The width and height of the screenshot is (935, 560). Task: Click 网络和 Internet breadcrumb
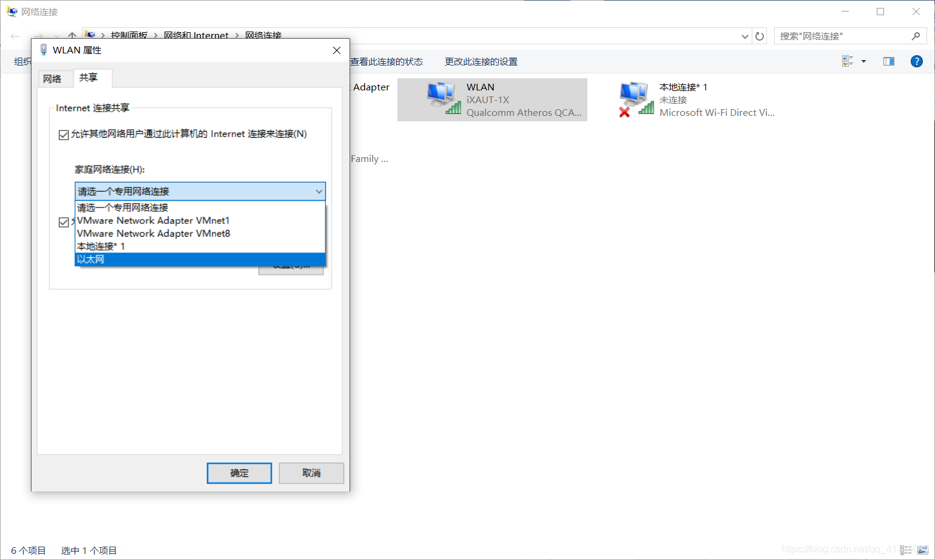pos(196,36)
